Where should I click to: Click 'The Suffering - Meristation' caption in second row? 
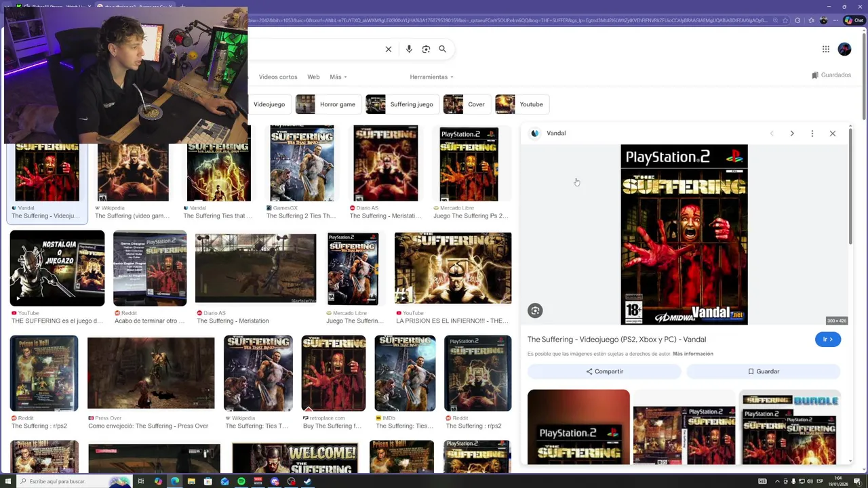[233, 321]
